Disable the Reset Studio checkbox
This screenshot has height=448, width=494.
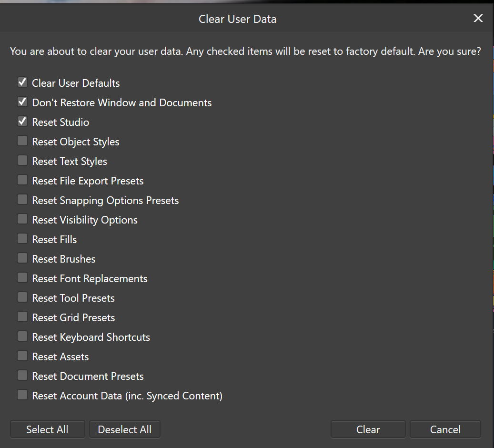click(22, 122)
